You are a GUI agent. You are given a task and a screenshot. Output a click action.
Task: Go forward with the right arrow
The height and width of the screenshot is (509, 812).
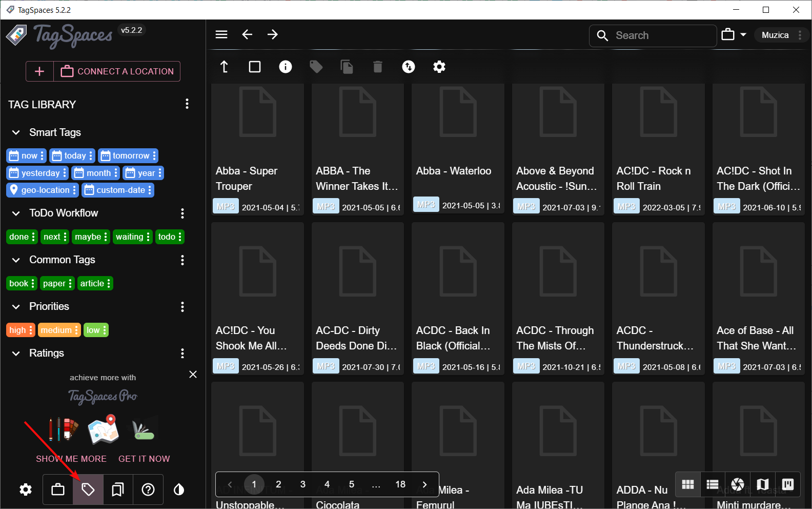(273, 34)
